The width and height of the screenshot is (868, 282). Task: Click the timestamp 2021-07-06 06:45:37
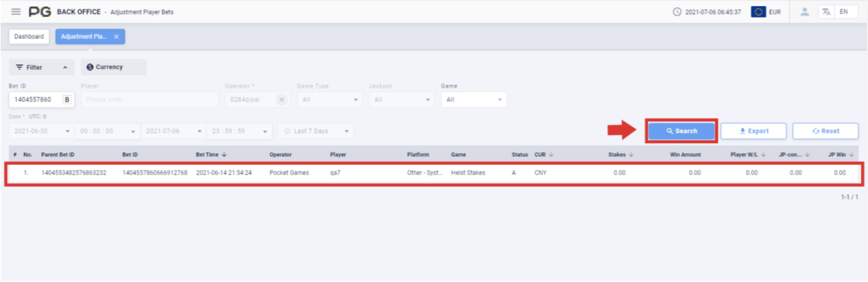click(x=713, y=12)
